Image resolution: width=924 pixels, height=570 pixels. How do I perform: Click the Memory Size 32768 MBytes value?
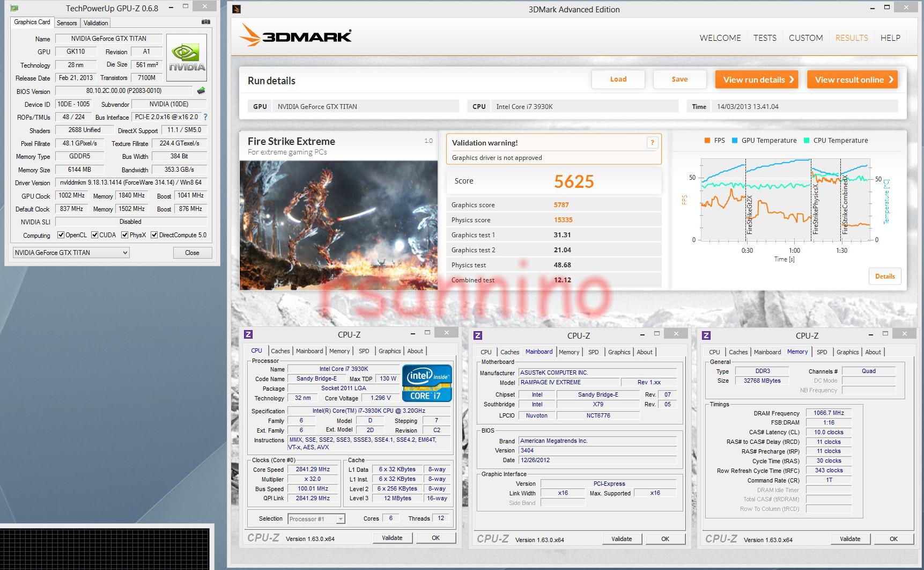point(762,381)
